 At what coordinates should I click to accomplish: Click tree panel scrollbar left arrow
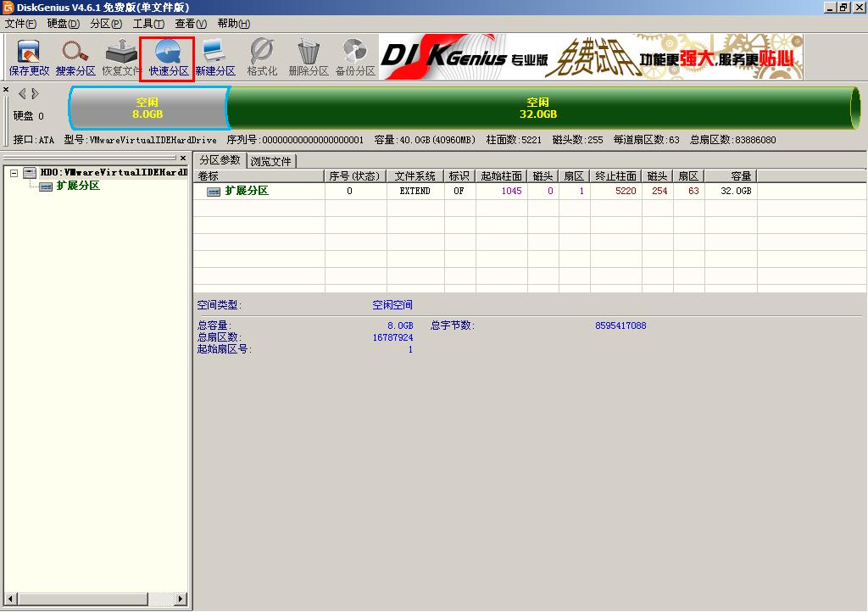pos(8,598)
